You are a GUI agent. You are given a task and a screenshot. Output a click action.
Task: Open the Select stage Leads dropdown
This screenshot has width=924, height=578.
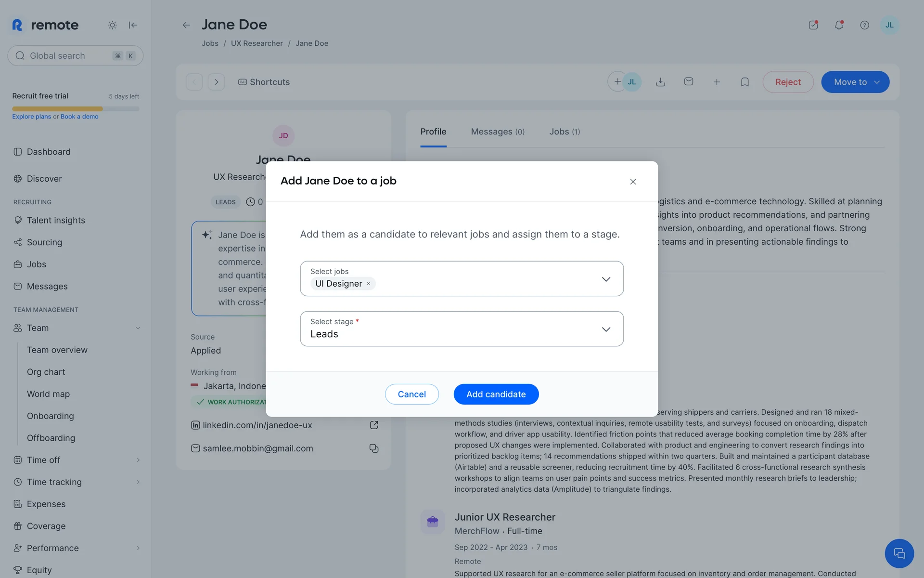click(x=606, y=329)
